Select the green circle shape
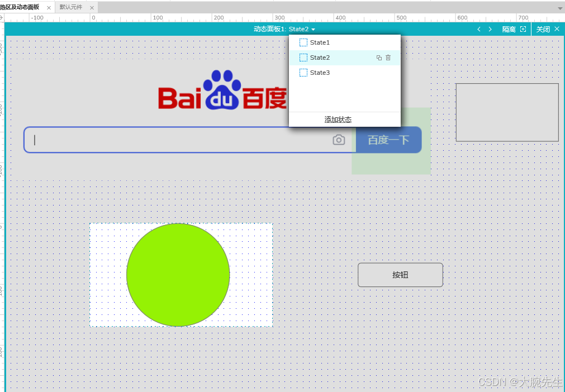 click(x=178, y=275)
